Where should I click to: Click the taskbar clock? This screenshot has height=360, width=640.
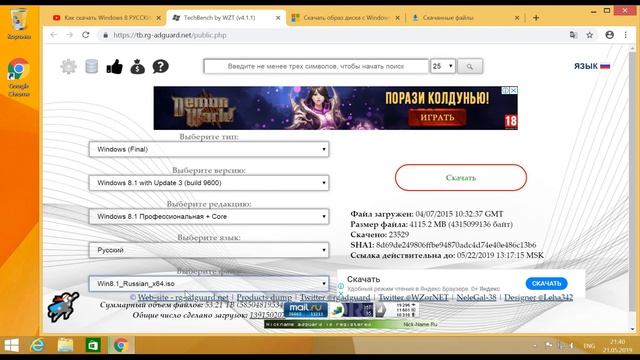[617, 346]
